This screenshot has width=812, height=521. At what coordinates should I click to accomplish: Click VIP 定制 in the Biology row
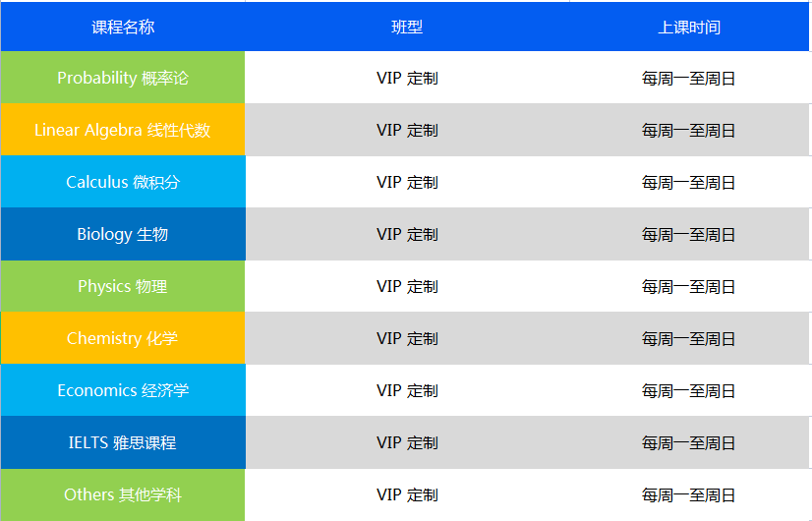click(x=407, y=235)
